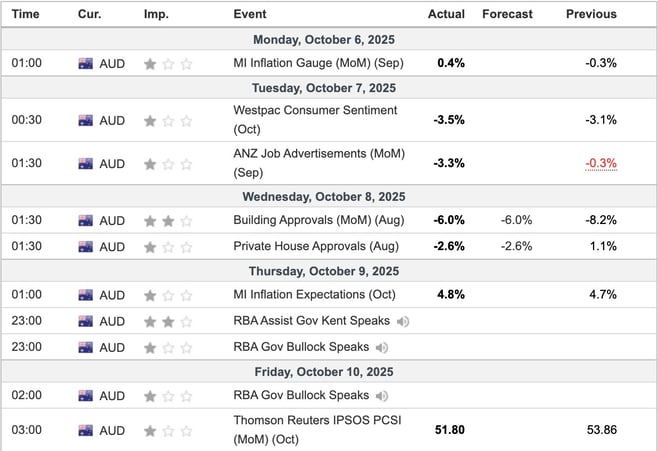Open MI Inflation Expectations (Oct) event

tap(314, 295)
